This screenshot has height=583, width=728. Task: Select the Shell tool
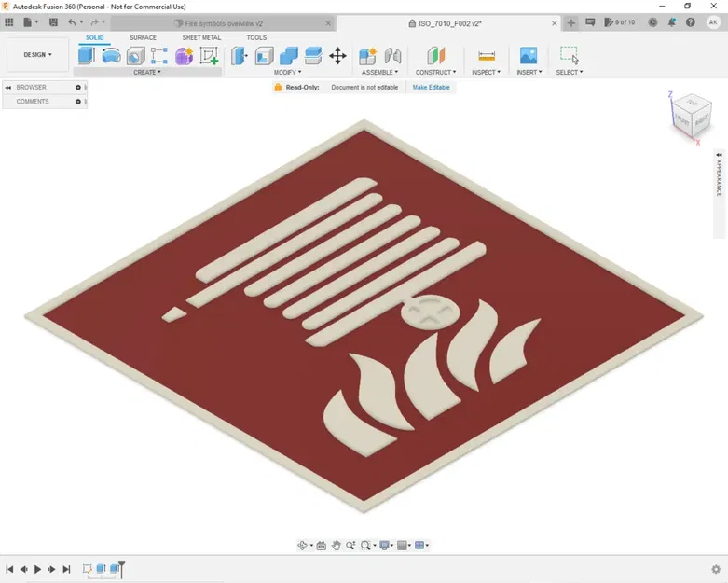pos(264,56)
